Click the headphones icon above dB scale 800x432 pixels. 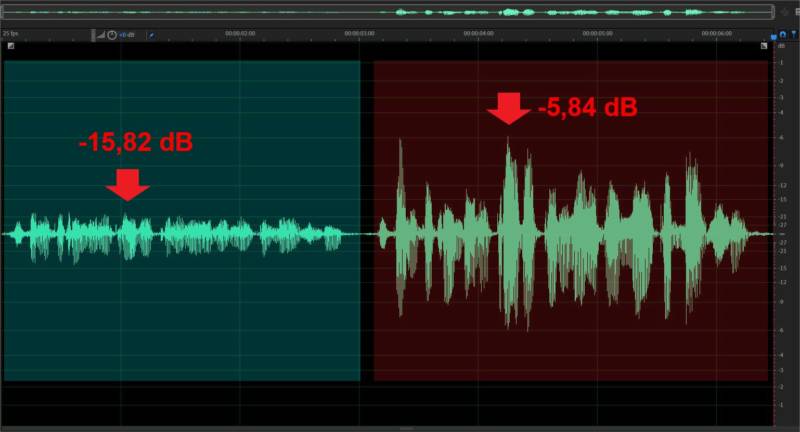[782, 34]
